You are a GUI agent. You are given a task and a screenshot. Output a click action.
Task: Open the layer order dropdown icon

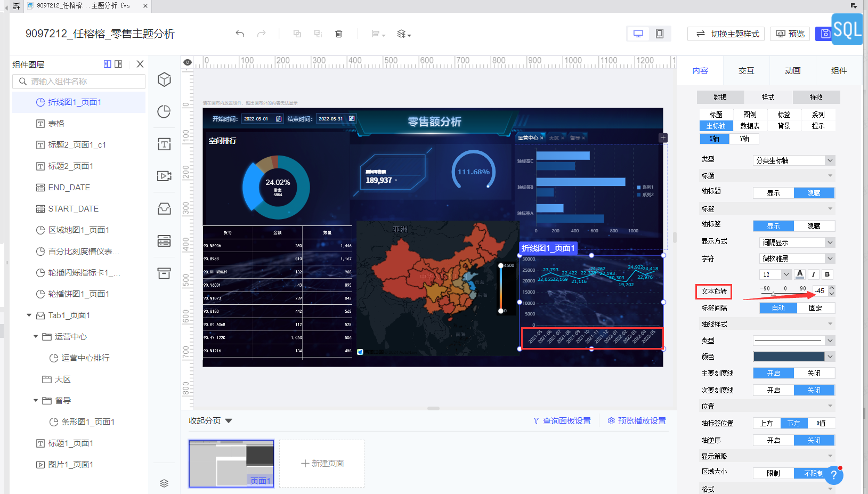click(x=404, y=34)
